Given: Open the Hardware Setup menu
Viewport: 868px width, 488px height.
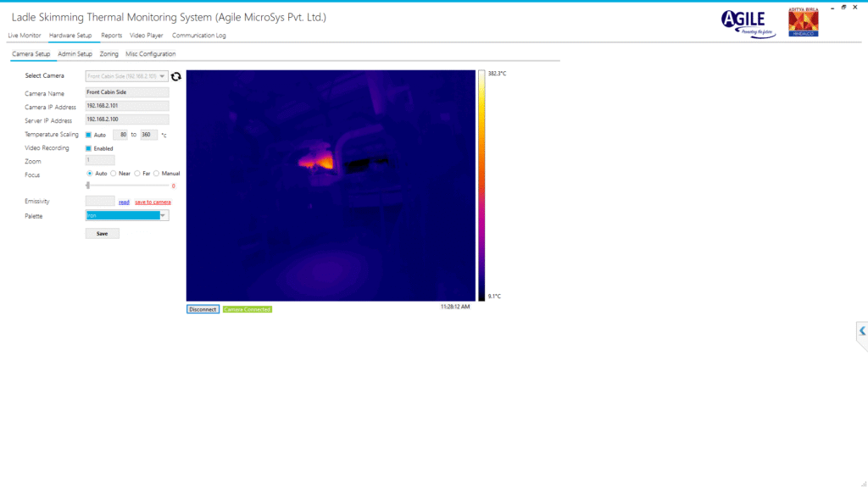Looking at the screenshot, I should [x=70, y=36].
